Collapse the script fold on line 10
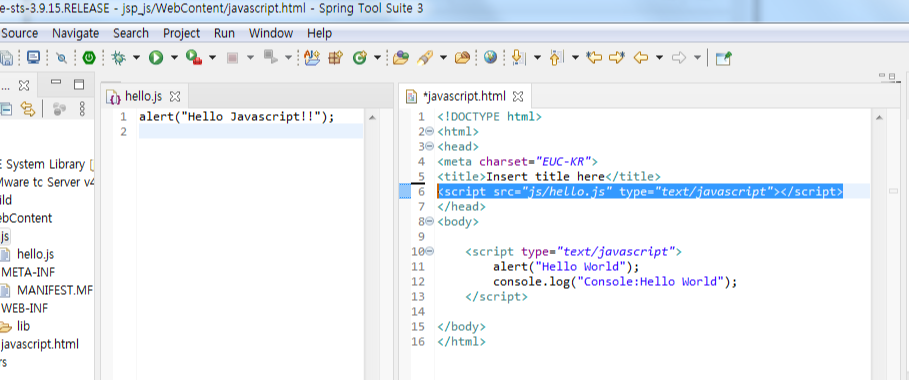Viewport: 909px width, 380px height. pos(430,251)
